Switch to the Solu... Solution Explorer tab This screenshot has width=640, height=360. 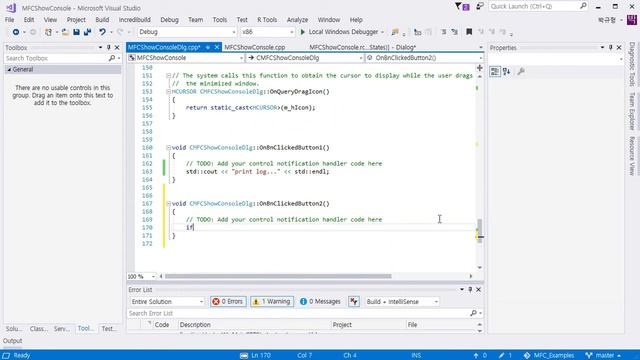click(14, 329)
